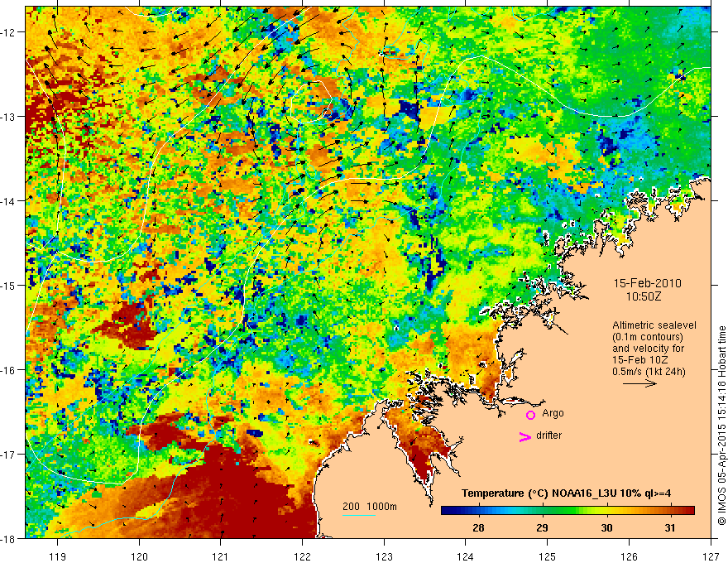728x563 pixels.
Task: Click longitude axis label 127
Action: pos(711,556)
